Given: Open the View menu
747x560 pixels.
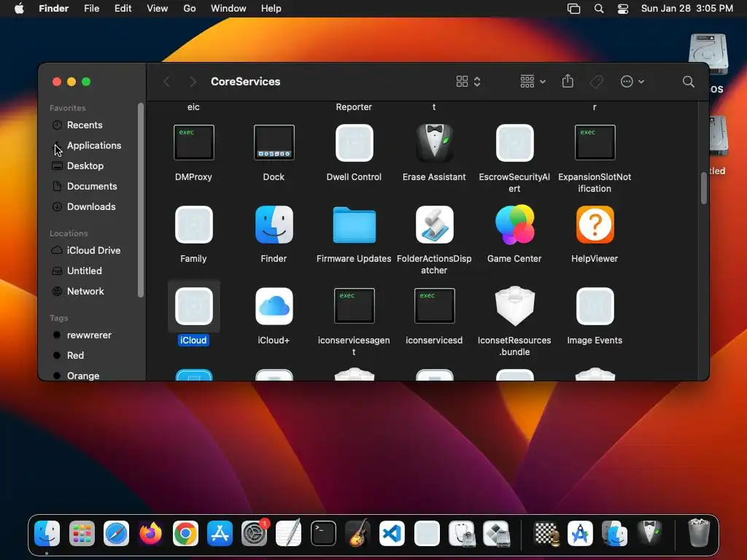Looking at the screenshot, I should pos(158,9).
